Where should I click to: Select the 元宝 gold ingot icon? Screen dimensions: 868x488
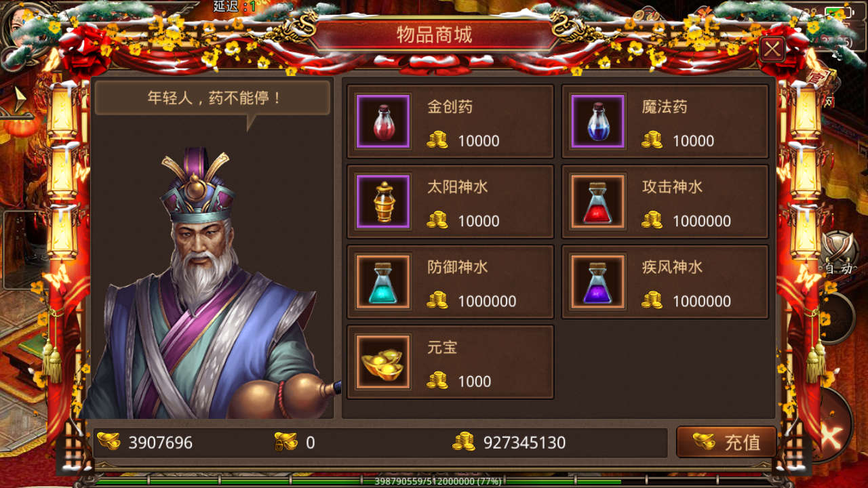(x=383, y=361)
